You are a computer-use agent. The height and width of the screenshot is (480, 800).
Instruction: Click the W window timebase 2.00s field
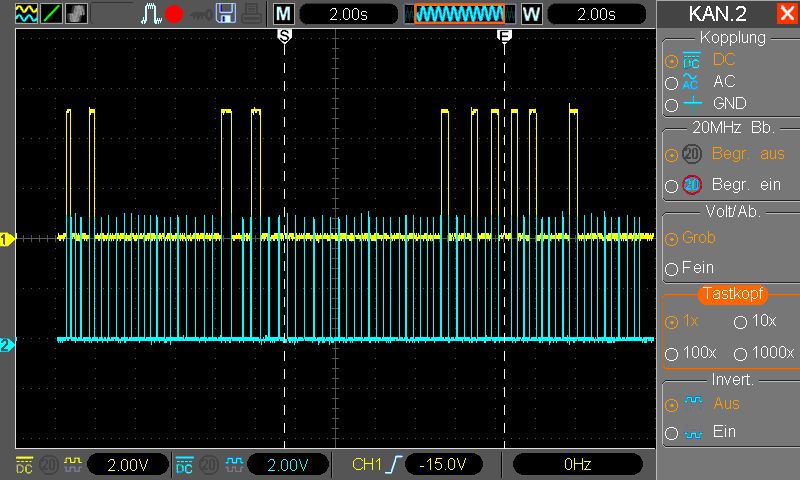596,14
